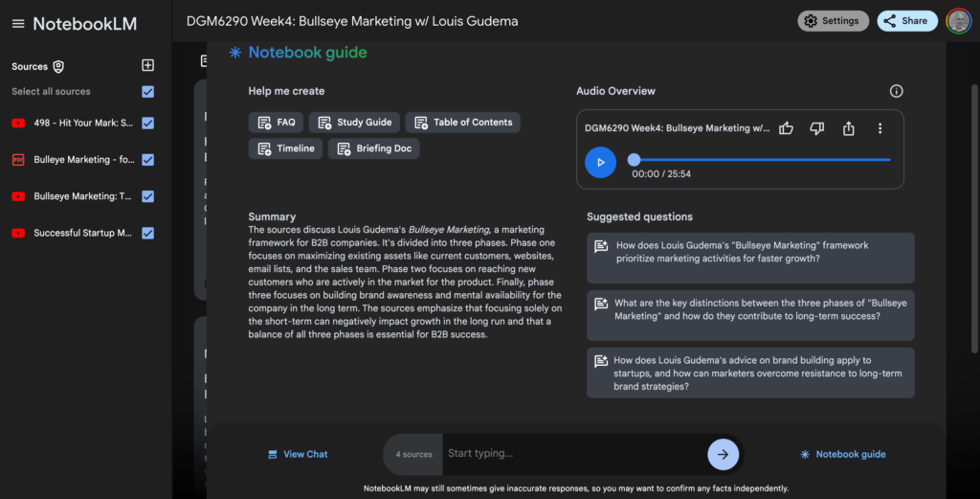Click the Share notebook button
The height and width of the screenshot is (499, 980).
coord(907,21)
